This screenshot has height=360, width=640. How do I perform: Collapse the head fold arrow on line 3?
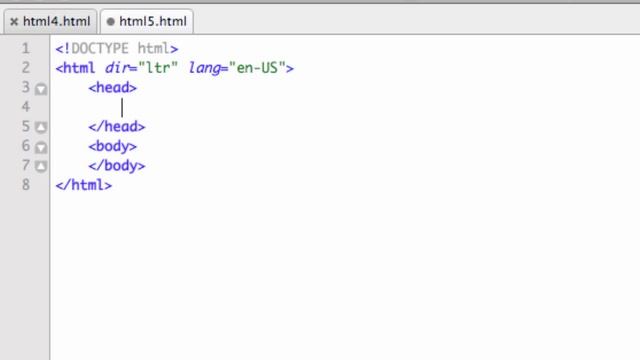41,89
